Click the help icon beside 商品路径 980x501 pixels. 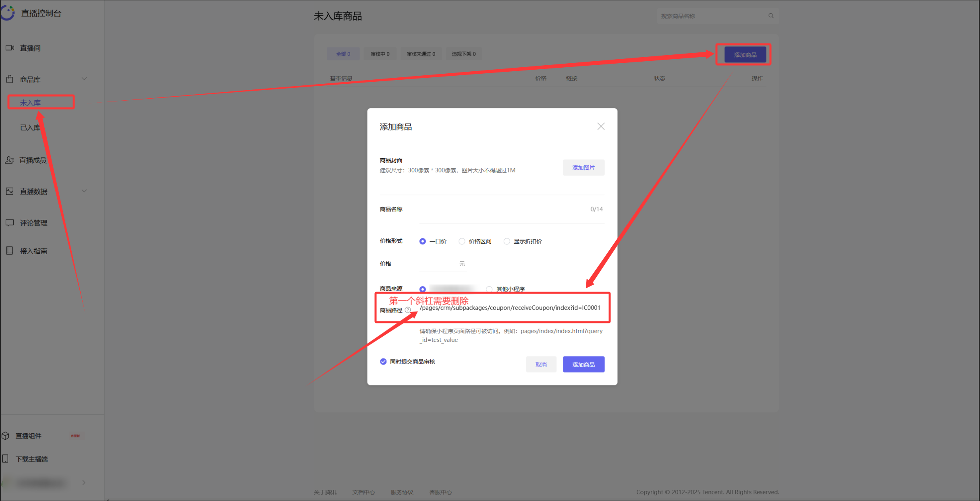coord(407,310)
